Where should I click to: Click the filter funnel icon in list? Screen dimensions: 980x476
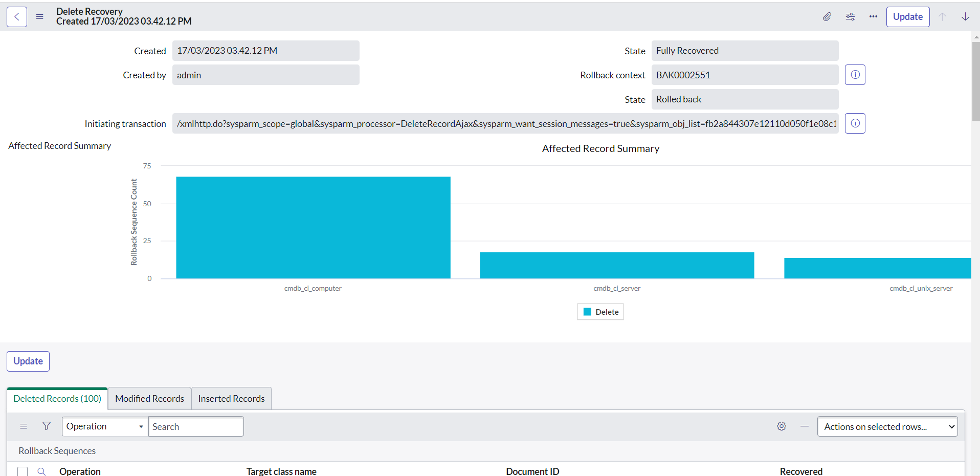(x=47, y=426)
